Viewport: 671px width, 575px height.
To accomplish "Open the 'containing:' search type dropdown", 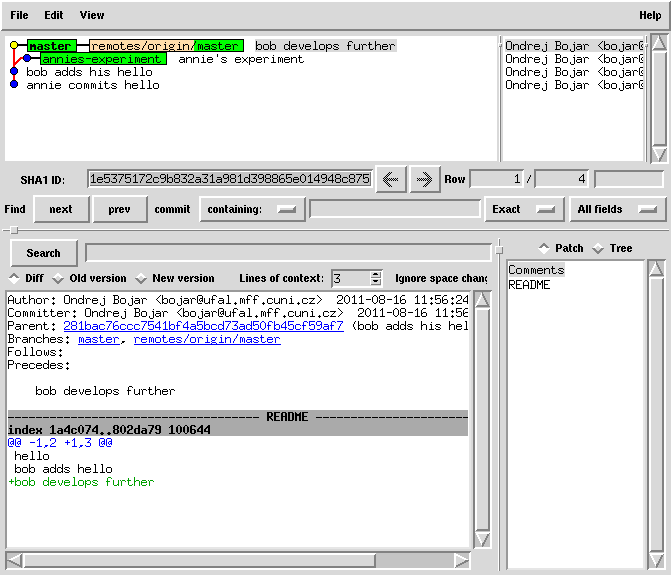I will tap(252, 209).
